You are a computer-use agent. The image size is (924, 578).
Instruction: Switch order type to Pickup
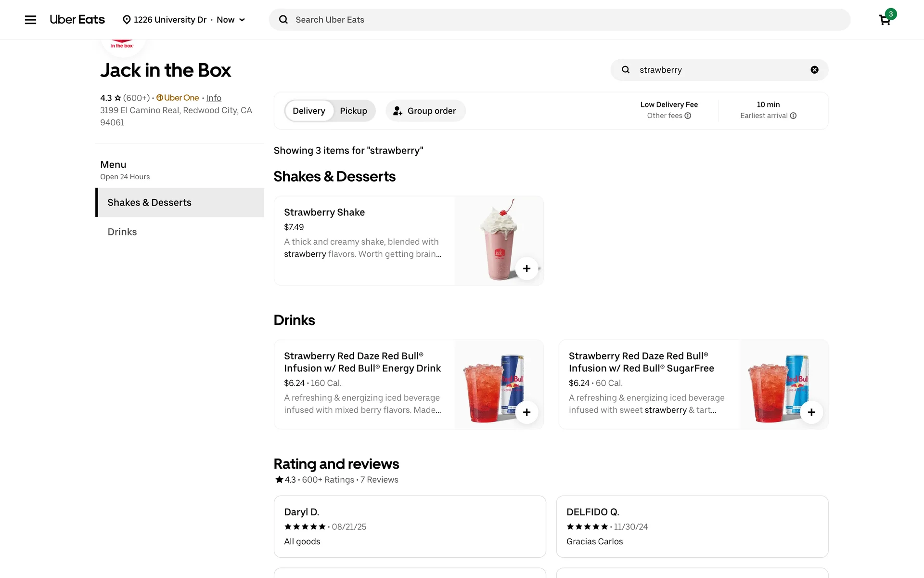(x=353, y=111)
